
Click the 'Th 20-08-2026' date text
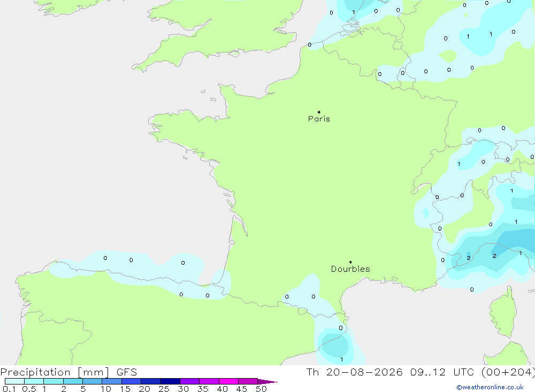point(354,372)
